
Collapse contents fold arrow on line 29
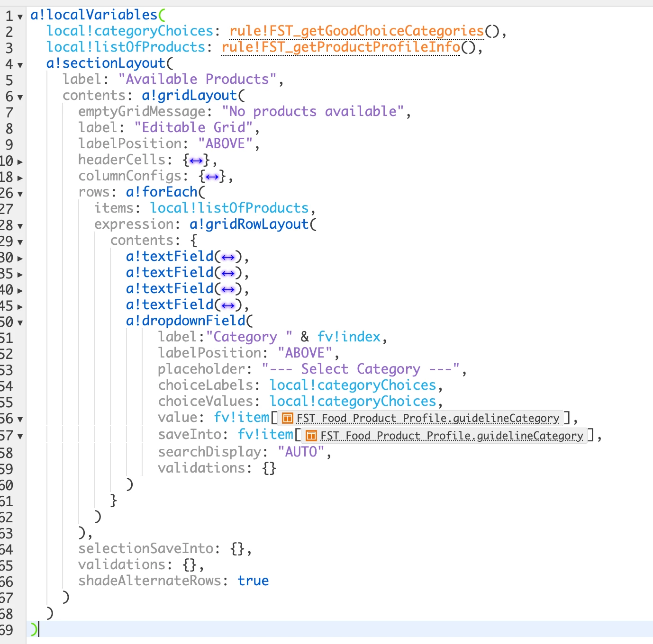coord(20,242)
